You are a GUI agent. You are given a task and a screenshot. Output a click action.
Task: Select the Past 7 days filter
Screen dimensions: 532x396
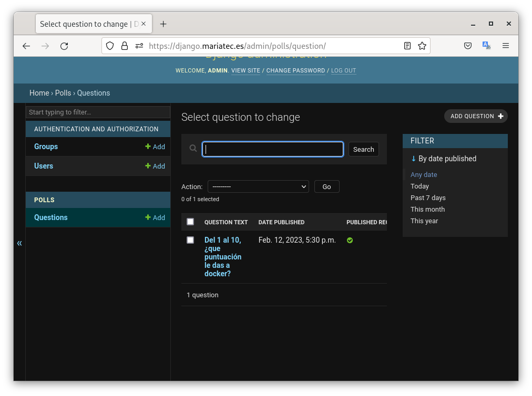[x=428, y=198]
